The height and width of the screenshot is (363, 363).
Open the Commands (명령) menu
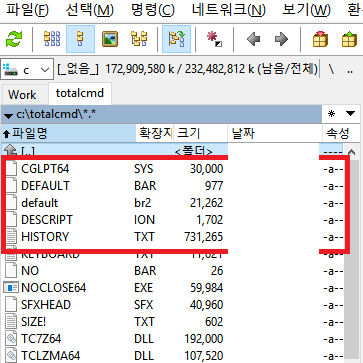tap(153, 10)
